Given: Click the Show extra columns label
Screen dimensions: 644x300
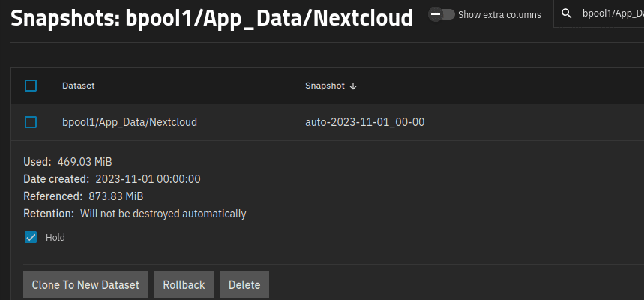Looking at the screenshot, I should pos(499,14).
